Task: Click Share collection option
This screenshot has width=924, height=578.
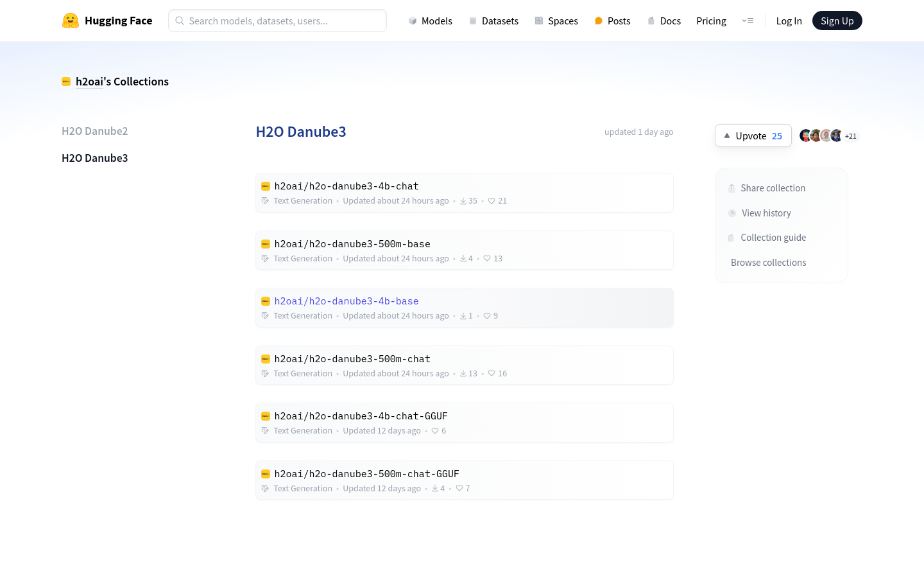Action: point(773,188)
